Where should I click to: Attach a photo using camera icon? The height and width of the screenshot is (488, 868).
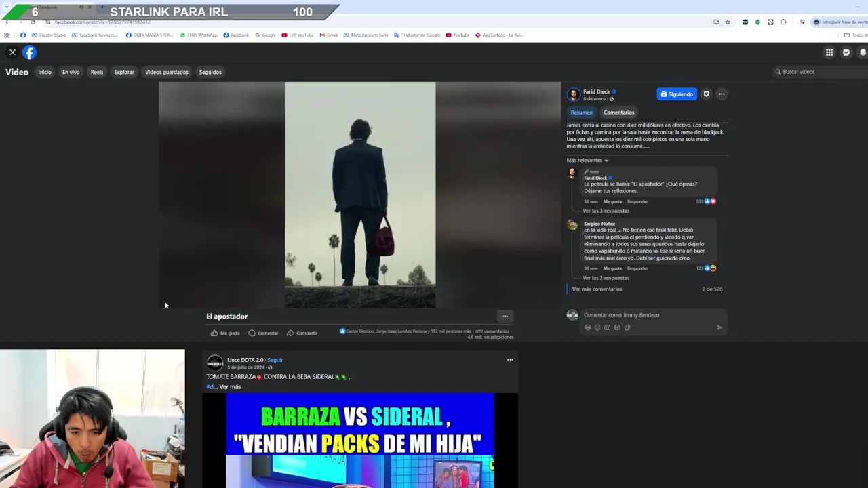[x=607, y=327]
